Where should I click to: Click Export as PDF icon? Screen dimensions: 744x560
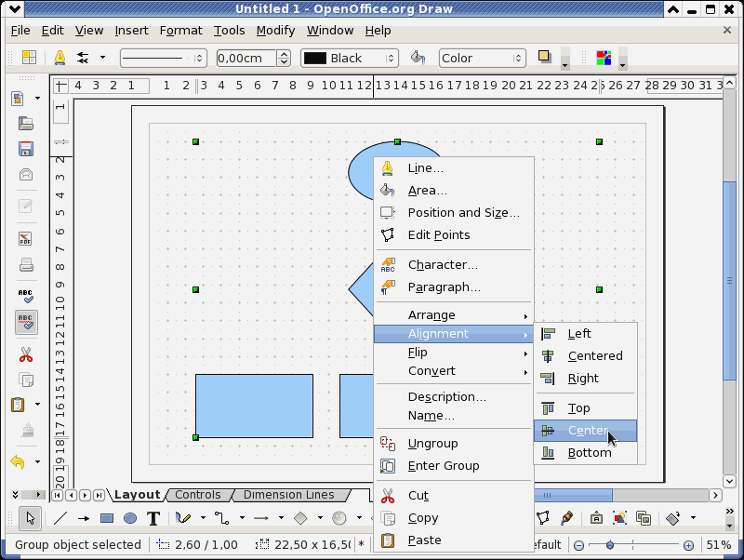26,239
